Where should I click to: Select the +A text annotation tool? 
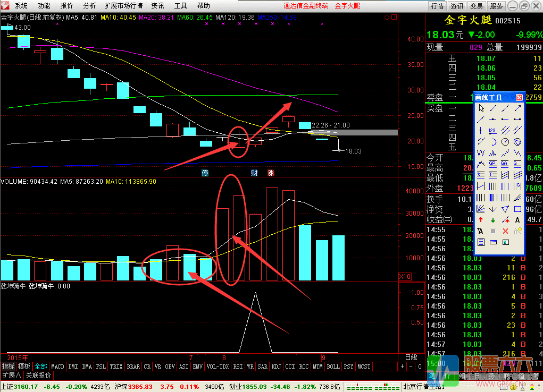click(x=481, y=231)
